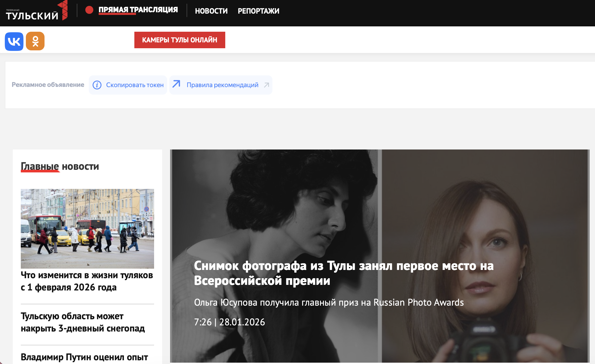Open Прямая трансляция in the menu
Image resolution: width=595 pixels, height=364 pixels.
[x=138, y=10]
